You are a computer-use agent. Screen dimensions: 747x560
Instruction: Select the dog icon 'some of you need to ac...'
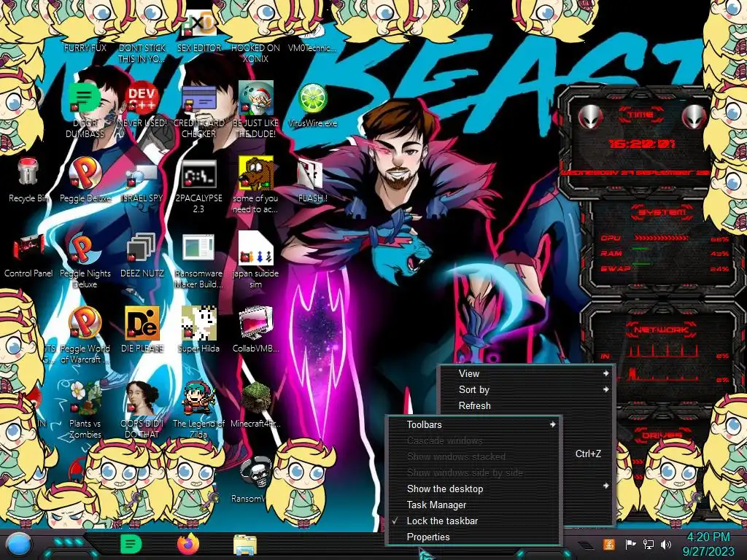[x=256, y=174]
